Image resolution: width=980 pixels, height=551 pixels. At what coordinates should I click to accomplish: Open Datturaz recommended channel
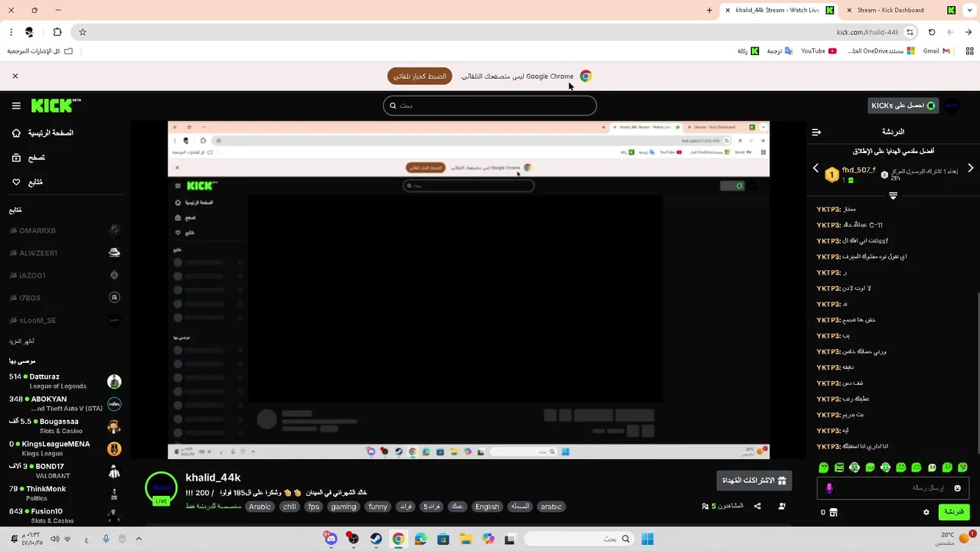(65, 381)
